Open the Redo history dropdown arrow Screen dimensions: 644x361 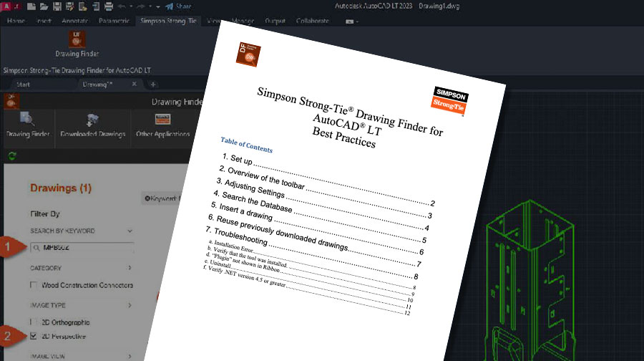pyautogui.click(x=150, y=6)
